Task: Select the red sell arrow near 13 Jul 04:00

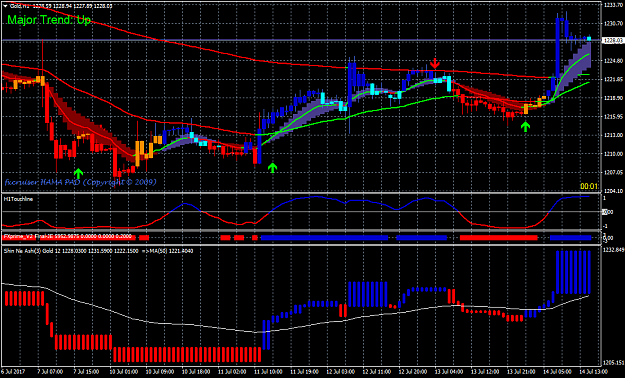Action: click(x=435, y=63)
